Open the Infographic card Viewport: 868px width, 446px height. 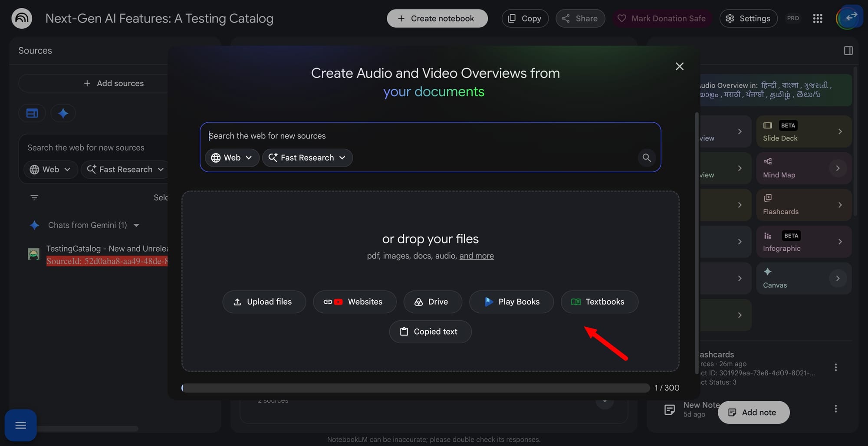(x=804, y=242)
